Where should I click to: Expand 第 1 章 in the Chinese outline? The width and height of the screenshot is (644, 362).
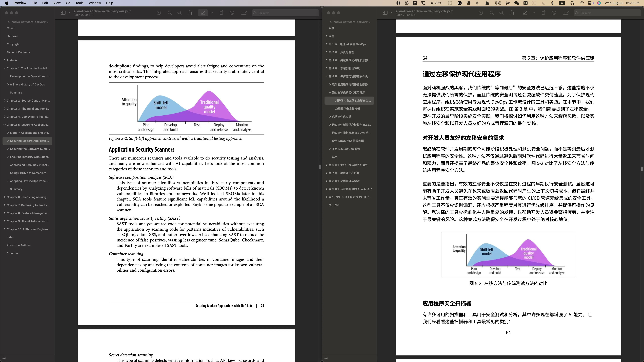click(x=327, y=44)
